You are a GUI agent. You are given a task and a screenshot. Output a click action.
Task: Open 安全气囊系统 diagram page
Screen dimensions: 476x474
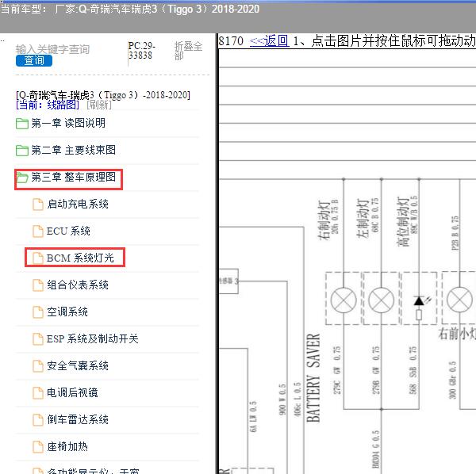coord(78,365)
